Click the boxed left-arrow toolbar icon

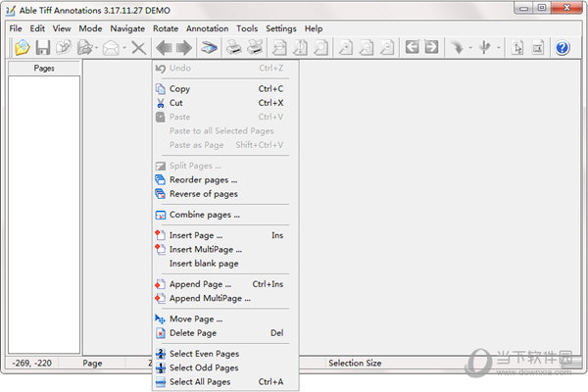click(x=413, y=47)
